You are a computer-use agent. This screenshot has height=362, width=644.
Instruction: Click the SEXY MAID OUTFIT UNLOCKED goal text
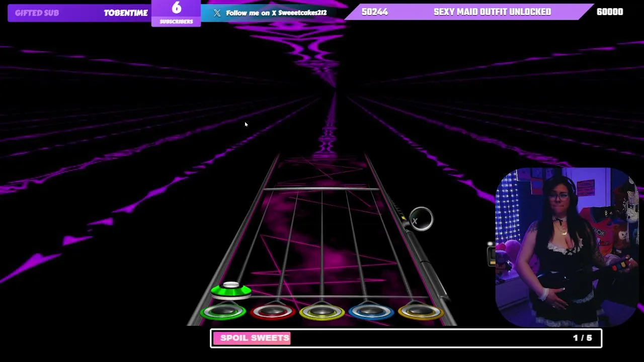coord(492,12)
